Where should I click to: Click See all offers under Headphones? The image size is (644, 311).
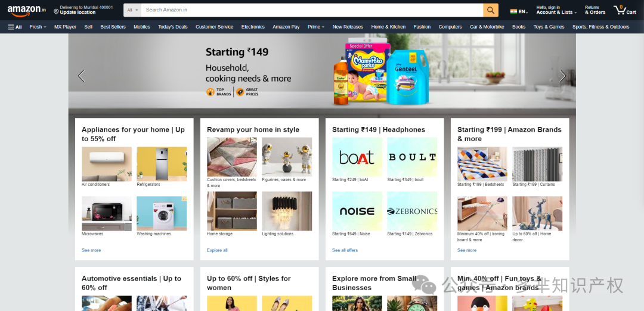pos(345,250)
